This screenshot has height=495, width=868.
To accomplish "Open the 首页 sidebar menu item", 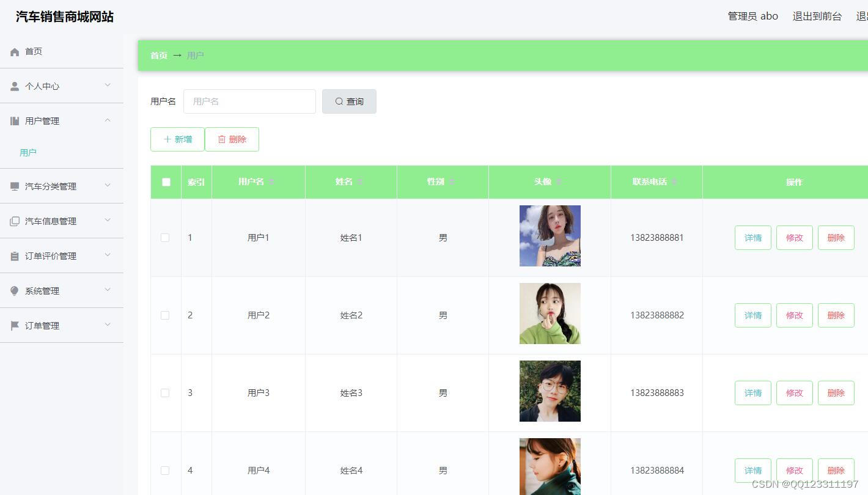I will (x=62, y=51).
